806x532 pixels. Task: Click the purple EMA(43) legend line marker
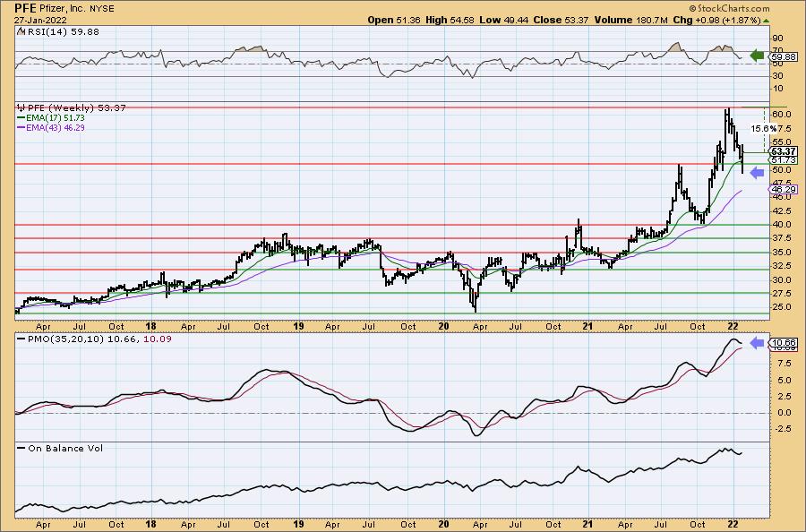(x=21, y=127)
